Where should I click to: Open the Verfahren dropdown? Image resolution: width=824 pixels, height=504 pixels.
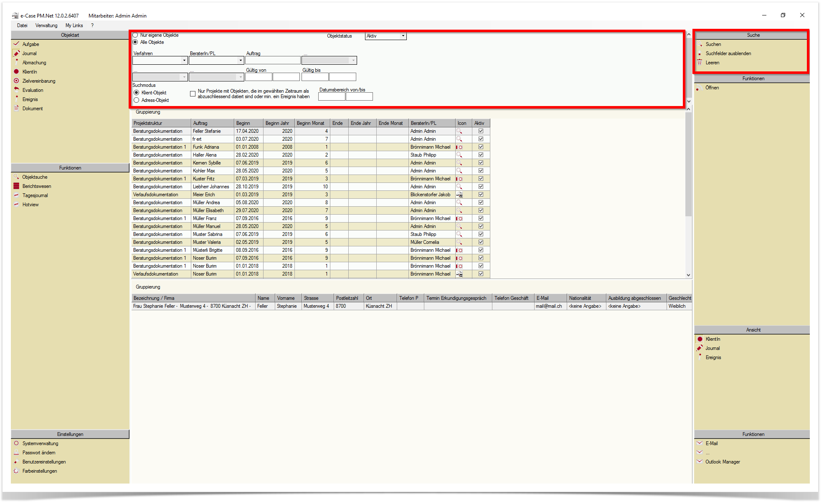(x=160, y=61)
